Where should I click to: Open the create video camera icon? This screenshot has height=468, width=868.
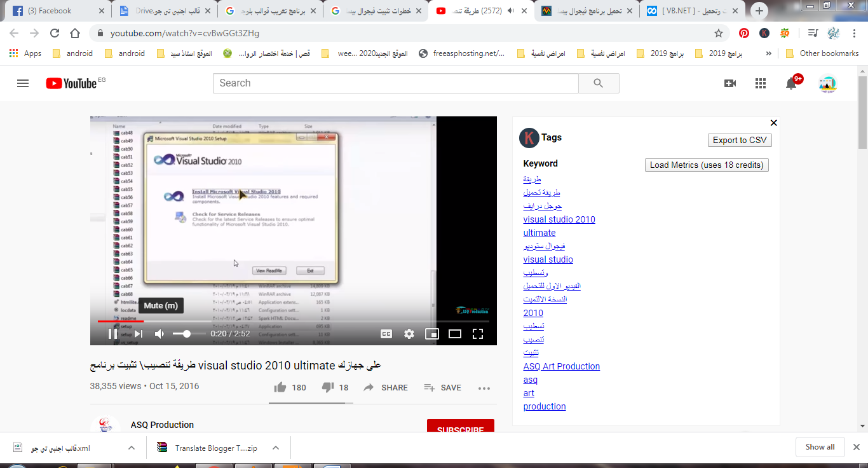[x=730, y=83]
